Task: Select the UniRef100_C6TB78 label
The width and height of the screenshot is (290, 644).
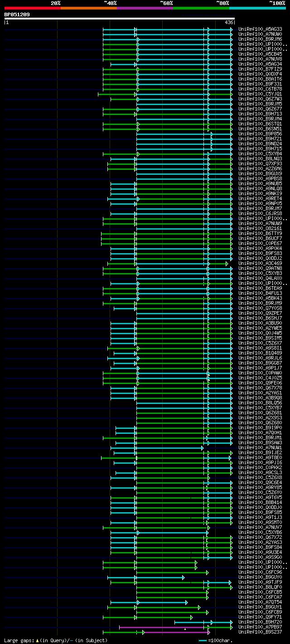Action: 260,89
